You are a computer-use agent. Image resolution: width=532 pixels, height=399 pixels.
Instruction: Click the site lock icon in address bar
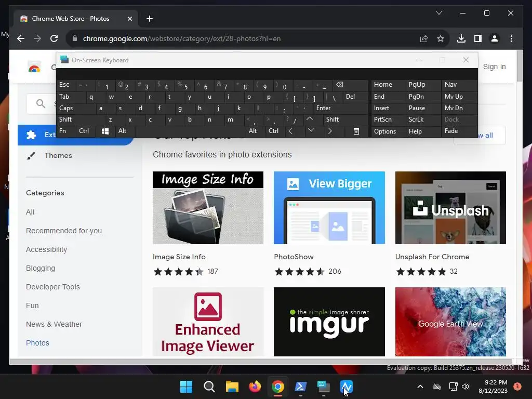tap(75, 38)
